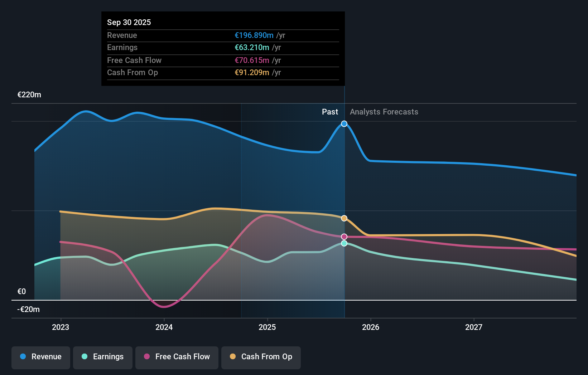This screenshot has width=588, height=375.
Task: Select the orange Cash From Op marker on the chart
Action: 344,218
